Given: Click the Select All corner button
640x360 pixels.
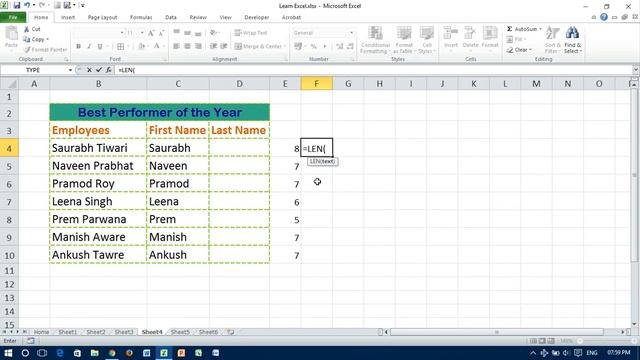Looking at the screenshot, I should pyautogui.click(x=9, y=84).
